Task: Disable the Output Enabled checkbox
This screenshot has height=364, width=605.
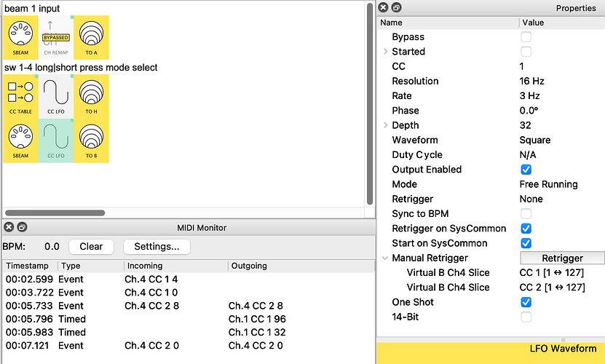Action: pos(526,170)
